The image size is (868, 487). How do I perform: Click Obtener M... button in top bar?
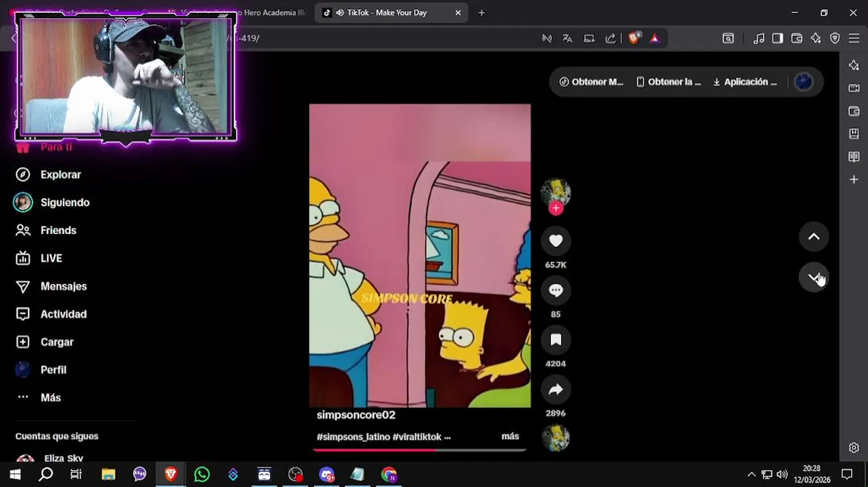591,82
